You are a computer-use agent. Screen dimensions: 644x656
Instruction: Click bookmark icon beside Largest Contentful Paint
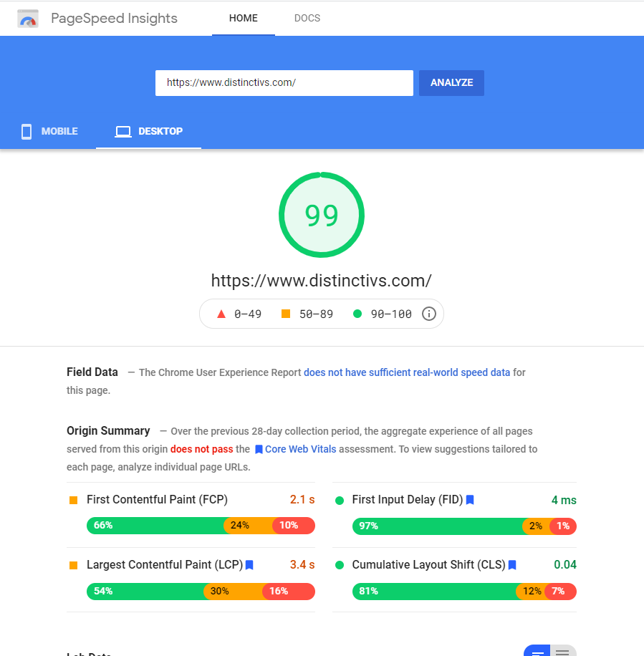click(249, 565)
